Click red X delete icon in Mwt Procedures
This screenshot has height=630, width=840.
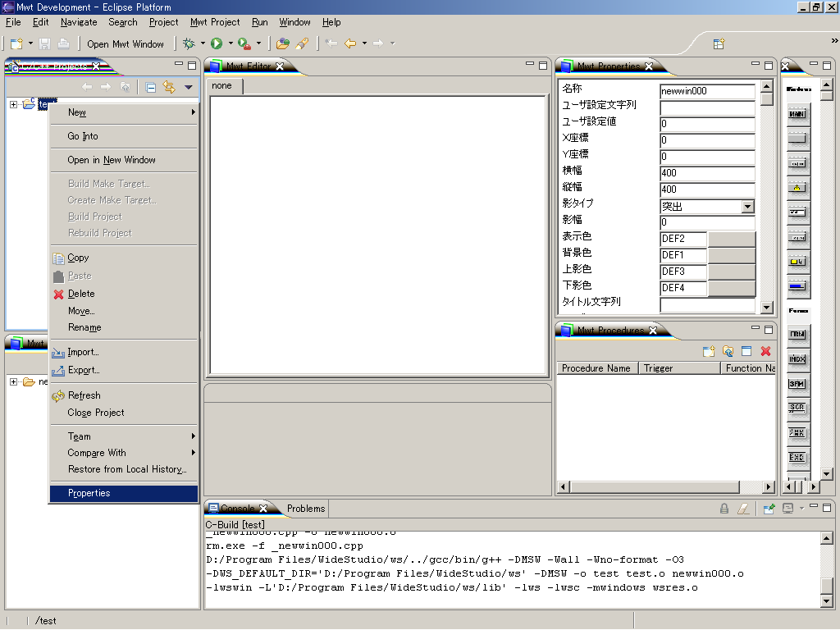coord(765,351)
